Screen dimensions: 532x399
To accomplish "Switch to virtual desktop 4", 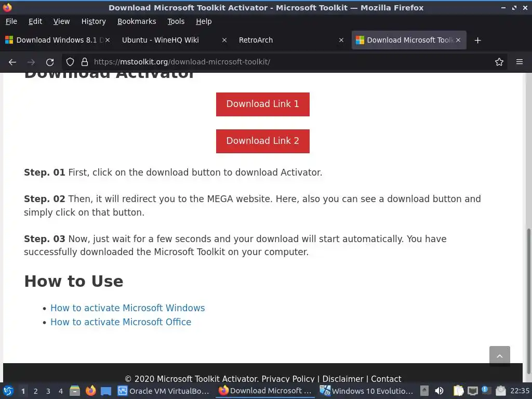I will point(61,391).
